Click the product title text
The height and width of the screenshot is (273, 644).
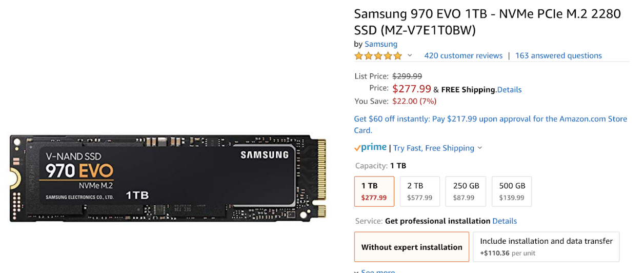click(x=487, y=22)
